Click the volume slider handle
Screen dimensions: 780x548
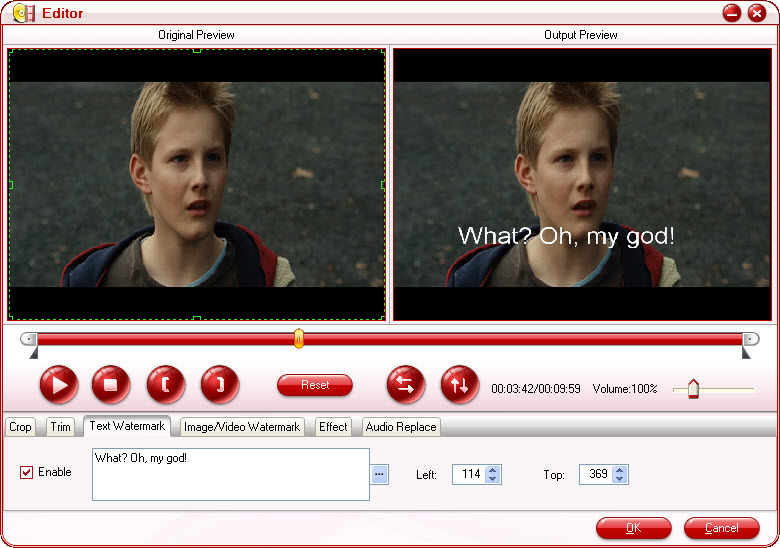(x=693, y=389)
